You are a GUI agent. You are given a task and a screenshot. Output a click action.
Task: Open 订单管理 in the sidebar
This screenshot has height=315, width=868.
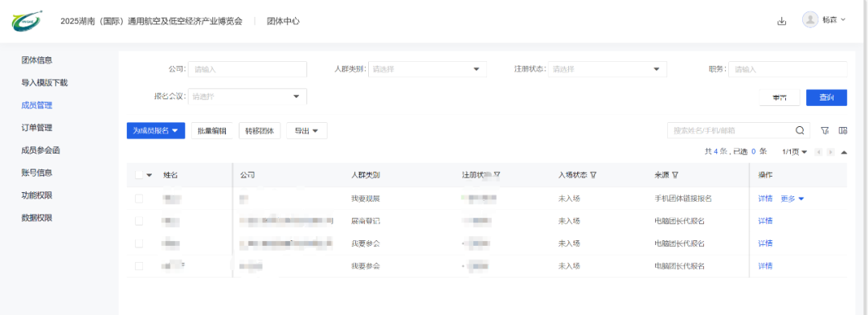click(x=37, y=127)
